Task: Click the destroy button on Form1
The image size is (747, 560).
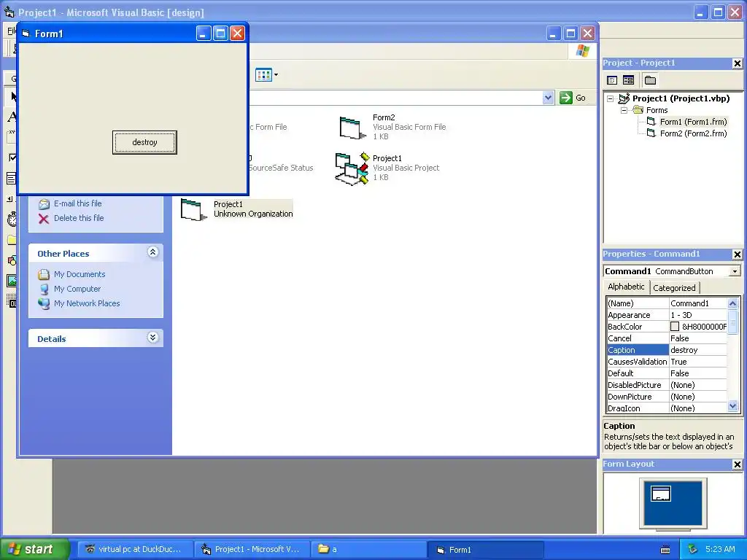Action: click(x=144, y=142)
